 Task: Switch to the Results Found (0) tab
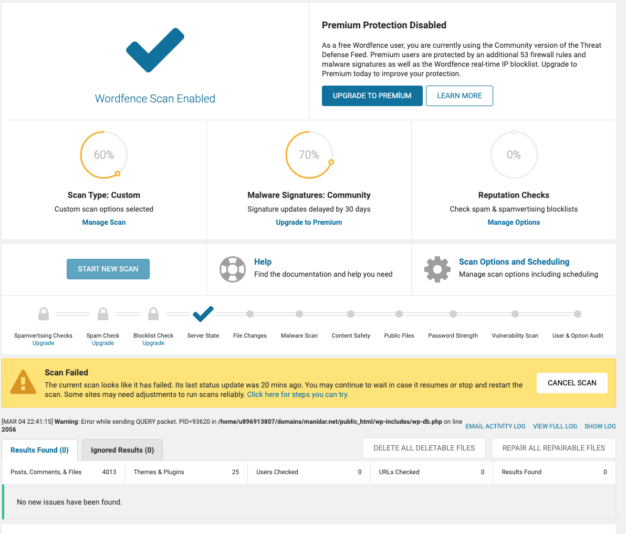38,450
